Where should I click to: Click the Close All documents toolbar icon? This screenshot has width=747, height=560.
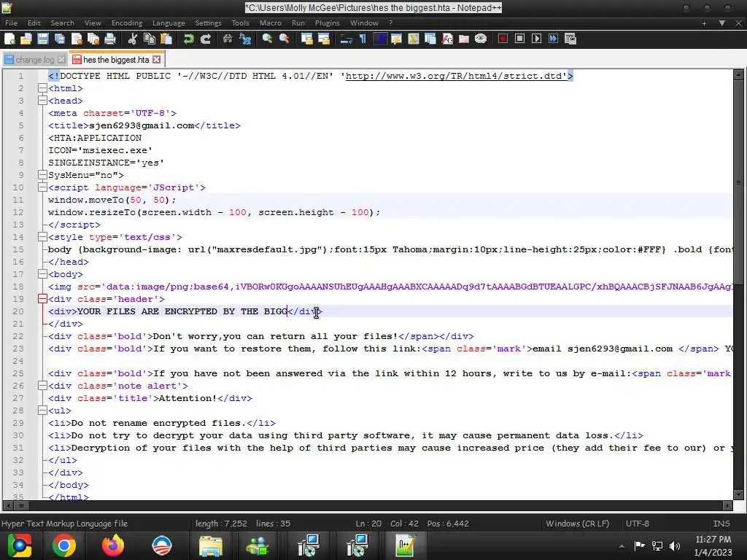[x=93, y=39]
